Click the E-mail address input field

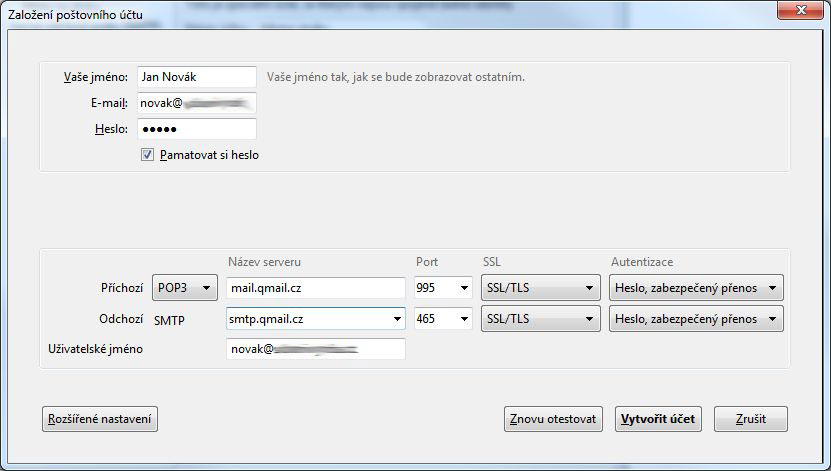coord(197,103)
